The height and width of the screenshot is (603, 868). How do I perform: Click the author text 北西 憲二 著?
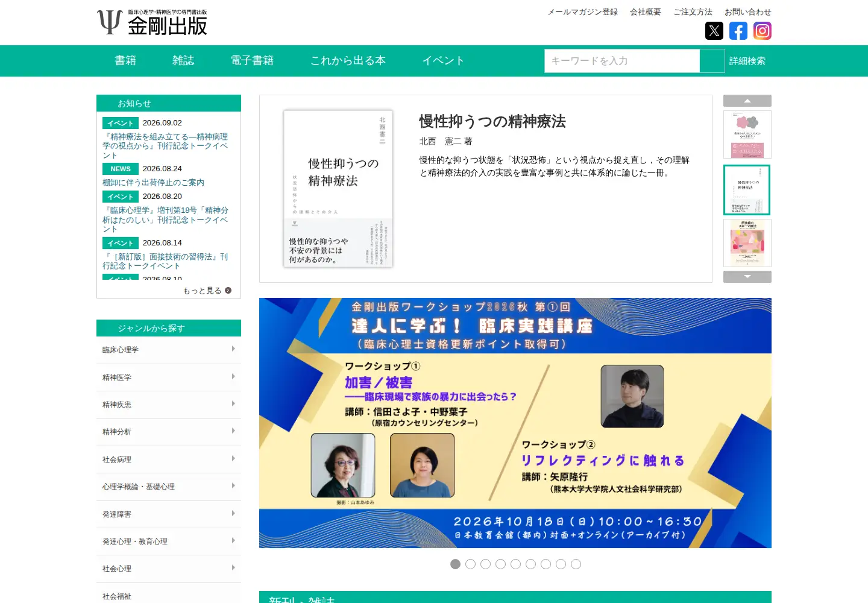coord(446,141)
